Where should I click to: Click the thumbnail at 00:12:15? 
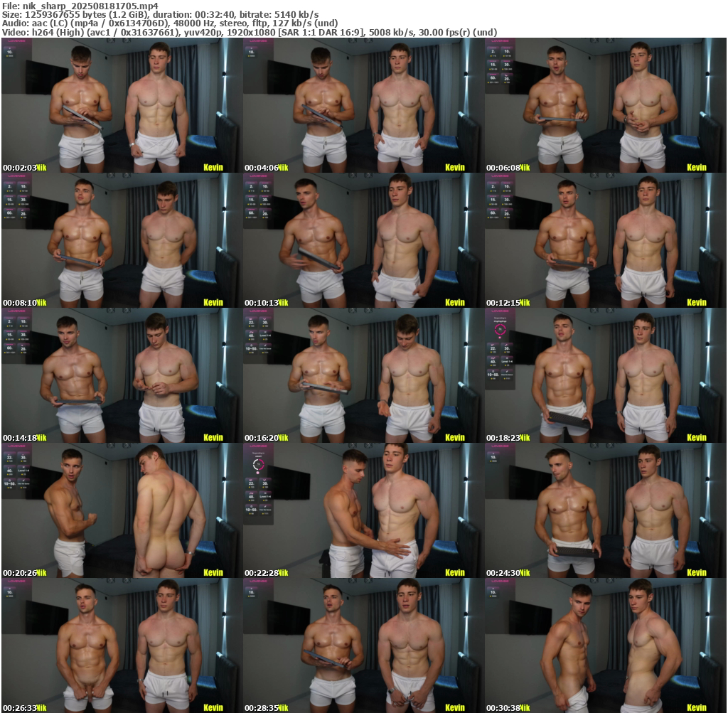[605, 240]
